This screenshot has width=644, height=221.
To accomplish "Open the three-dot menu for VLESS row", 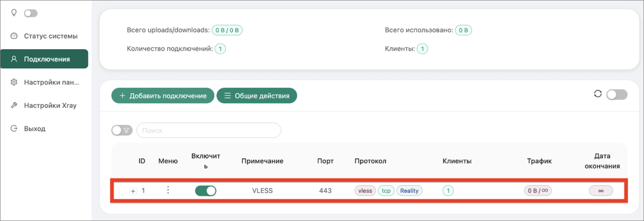I will point(167,191).
